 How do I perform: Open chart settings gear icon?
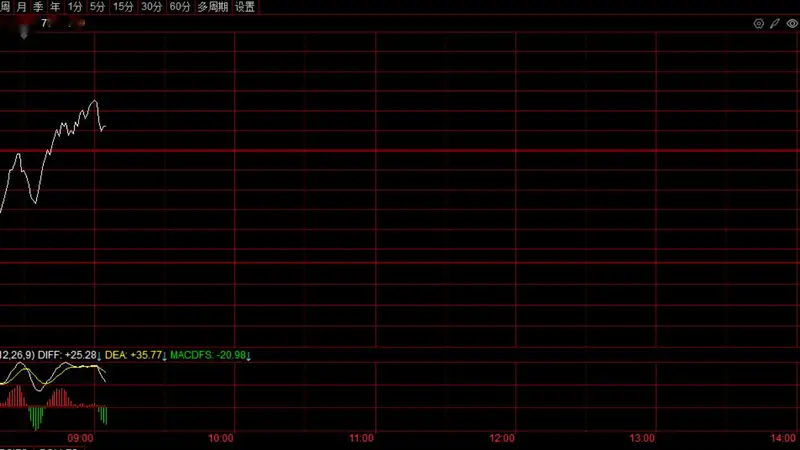click(x=759, y=23)
